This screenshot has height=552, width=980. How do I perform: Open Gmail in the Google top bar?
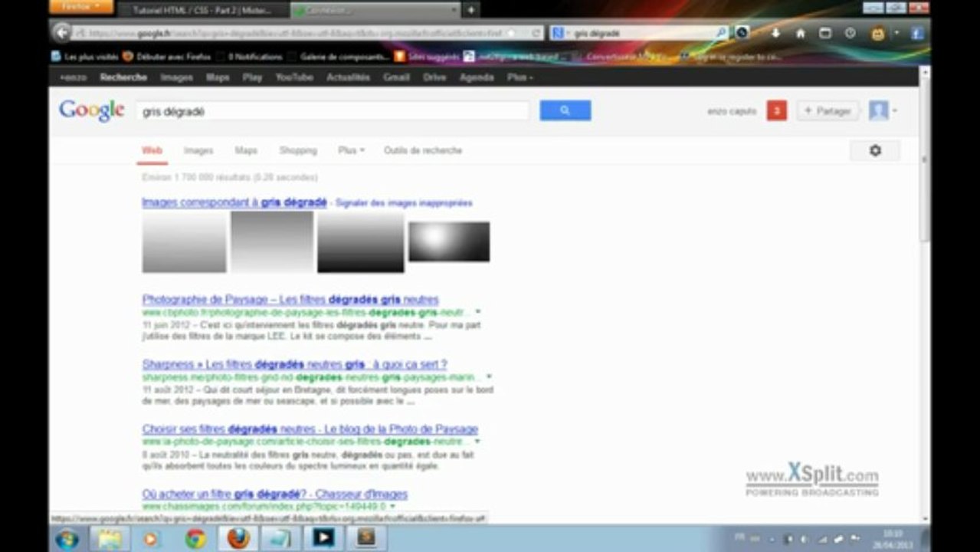pyautogui.click(x=396, y=77)
